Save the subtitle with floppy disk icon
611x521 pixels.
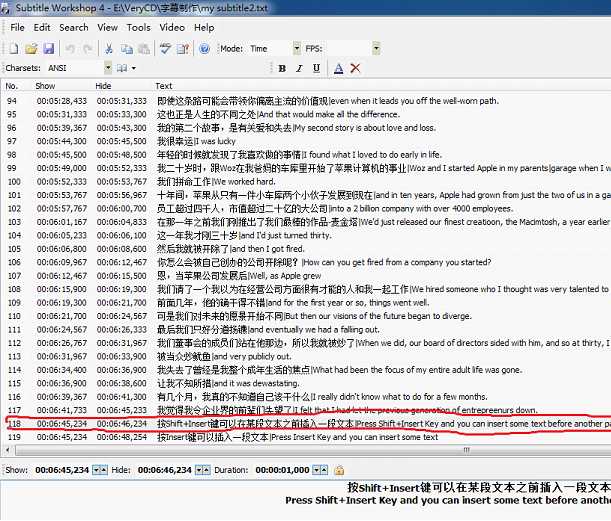pyautogui.click(x=48, y=49)
